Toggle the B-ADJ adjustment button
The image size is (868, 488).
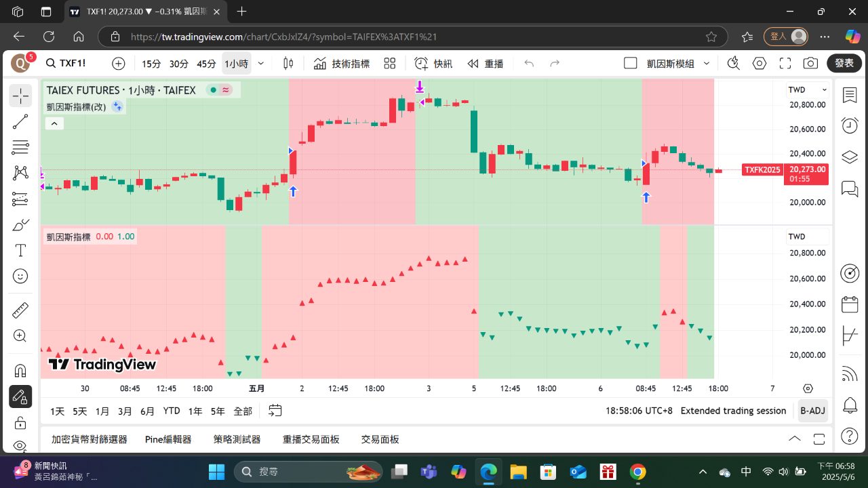[812, 411]
